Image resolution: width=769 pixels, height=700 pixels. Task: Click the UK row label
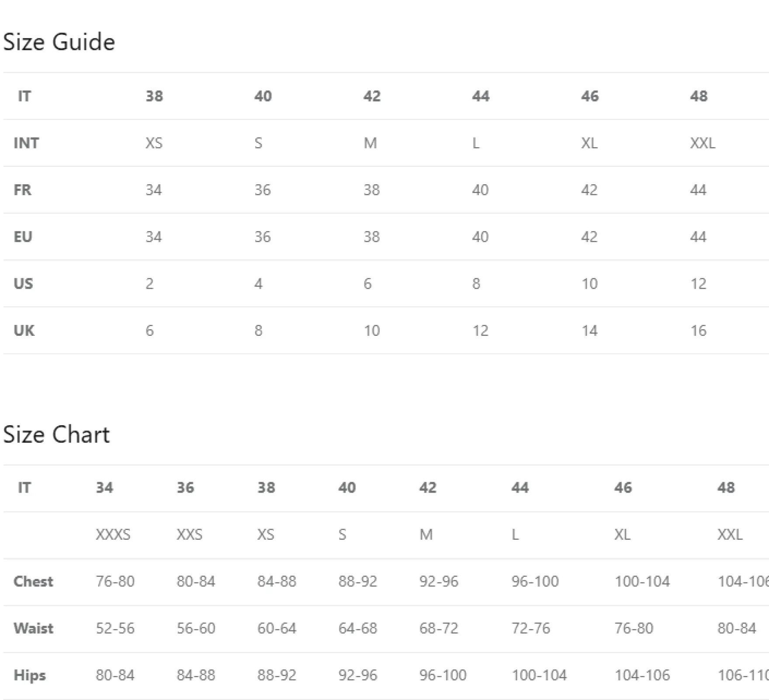coord(24,331)
